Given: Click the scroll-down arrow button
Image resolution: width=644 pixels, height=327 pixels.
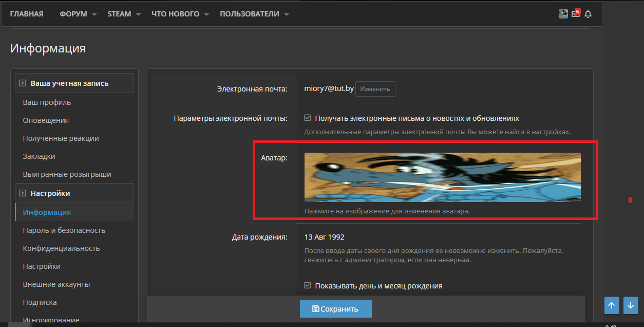Looking at the screenshot, I should pyautogui.click(x=631, y=305).
